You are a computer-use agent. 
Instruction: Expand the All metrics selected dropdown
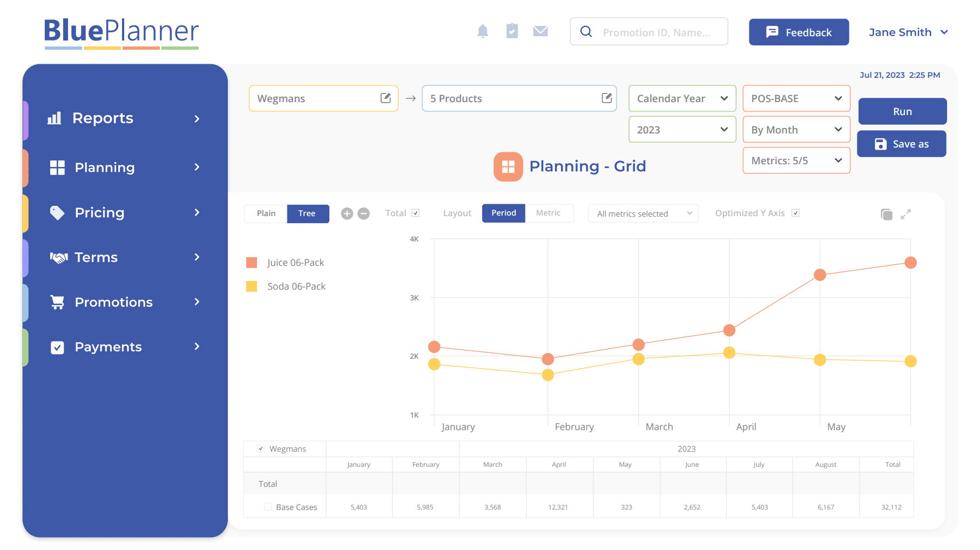(x=643, y=213)
